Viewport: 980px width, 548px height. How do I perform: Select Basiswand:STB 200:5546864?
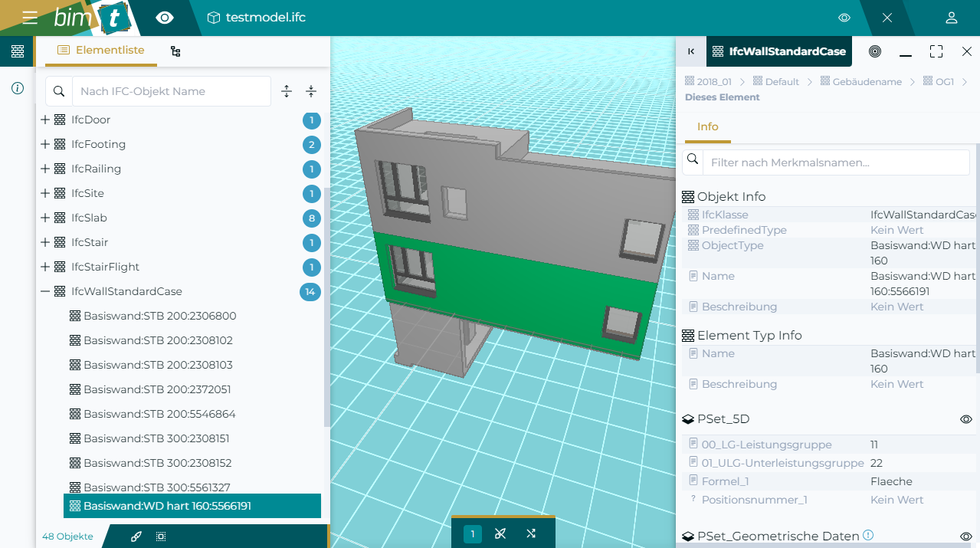tap(159, 414)
